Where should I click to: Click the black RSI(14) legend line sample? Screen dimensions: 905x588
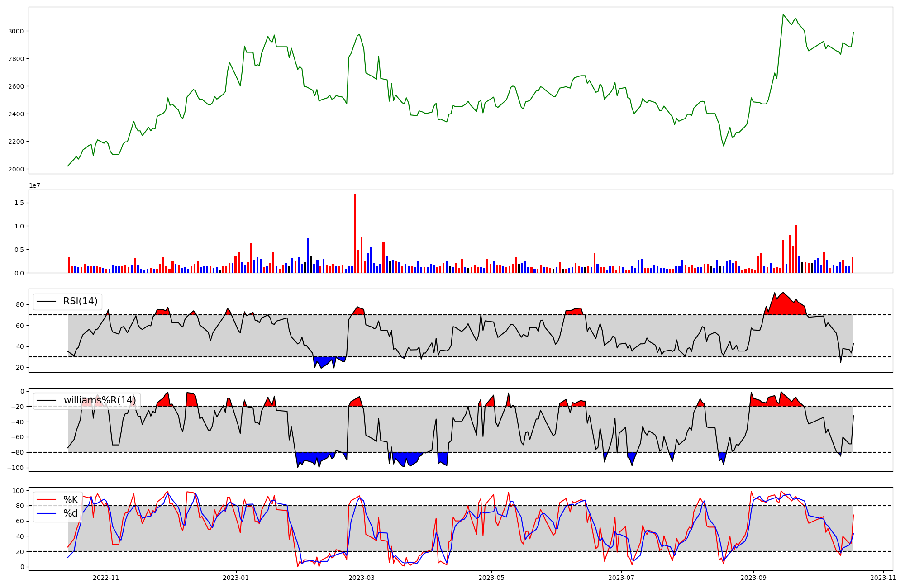47,301
